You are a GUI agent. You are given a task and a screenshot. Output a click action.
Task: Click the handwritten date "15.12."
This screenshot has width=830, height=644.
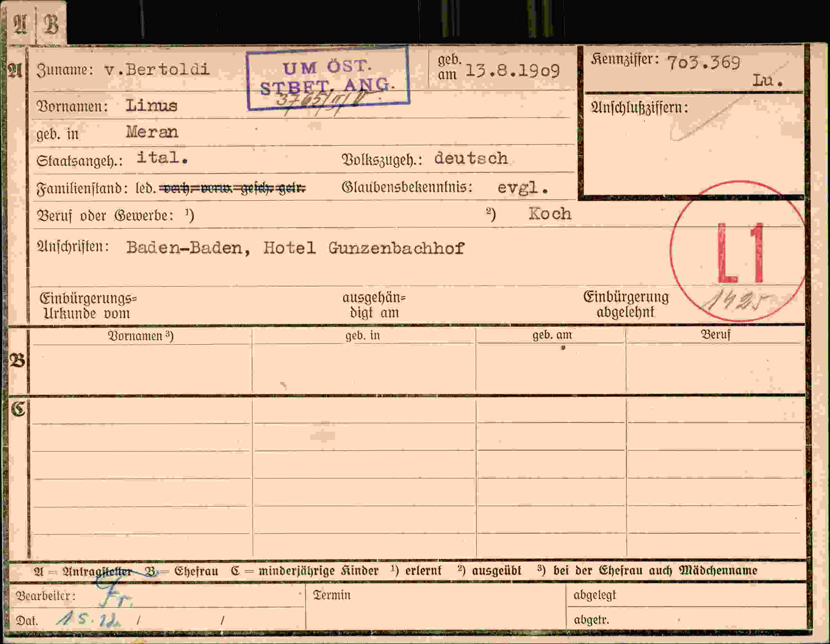(x=89, y=620)
